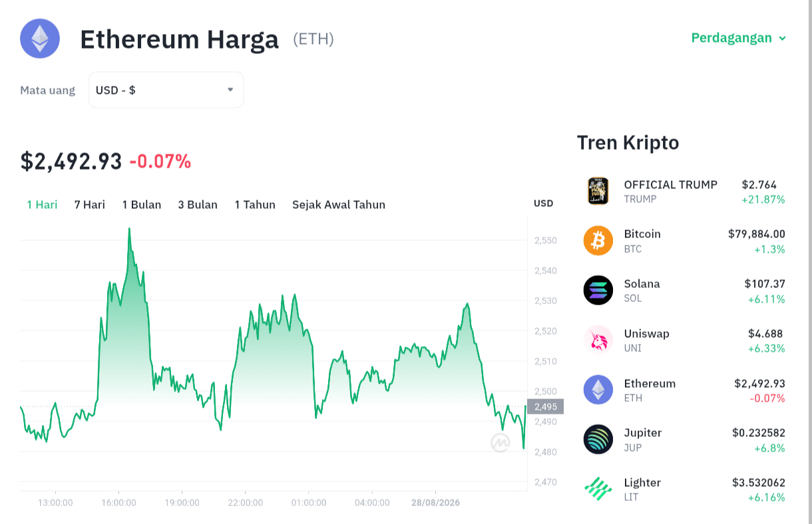Open the Bitcoin link in trending list
Screen dimensions: 812x524
pos(684,241)
